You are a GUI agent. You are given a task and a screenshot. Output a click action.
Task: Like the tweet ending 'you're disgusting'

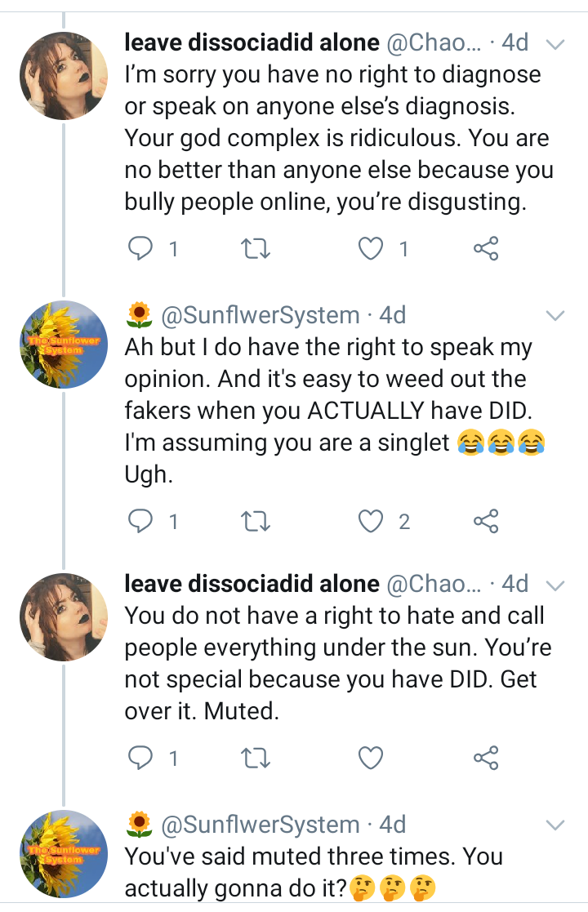tap(371, 248)
